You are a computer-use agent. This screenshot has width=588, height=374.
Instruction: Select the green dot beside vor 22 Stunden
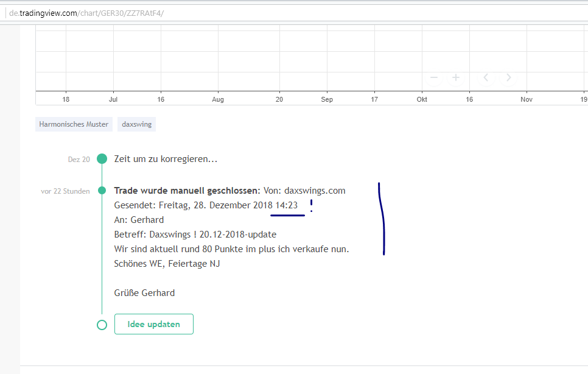click(102, 191)
